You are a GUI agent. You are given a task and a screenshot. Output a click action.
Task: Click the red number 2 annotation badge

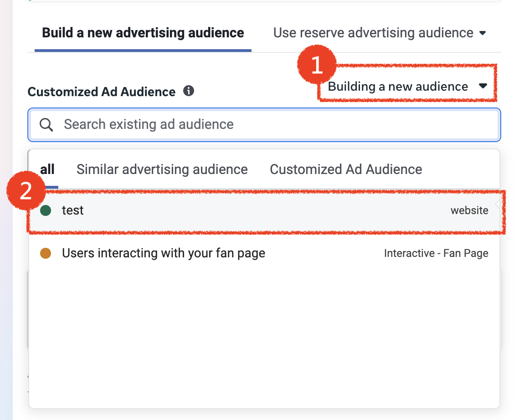(26, 191)
